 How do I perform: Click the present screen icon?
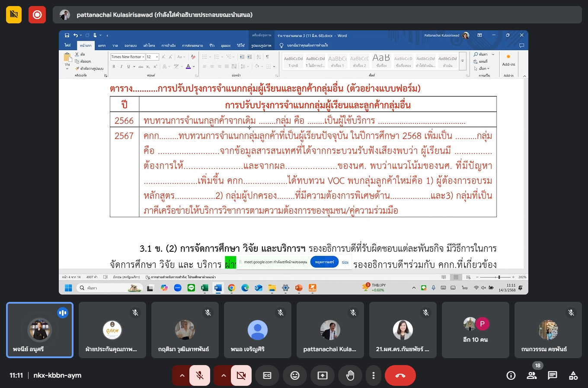(323, 375)
